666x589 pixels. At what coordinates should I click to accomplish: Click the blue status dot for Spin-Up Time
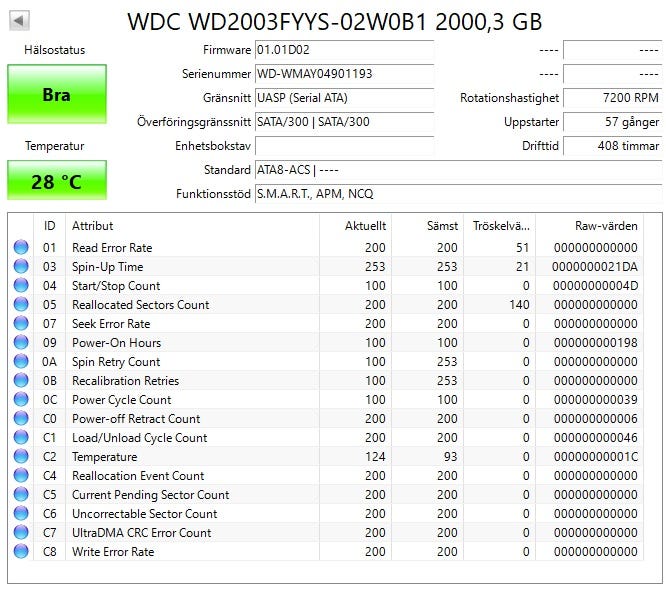point(21,266)
